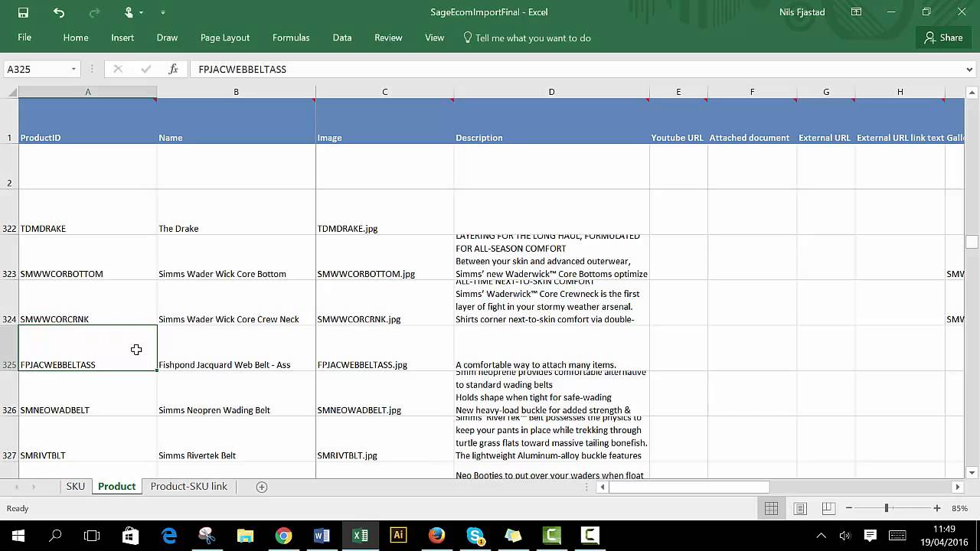Open Microsoft Word from taskbar

click(322, 536)
